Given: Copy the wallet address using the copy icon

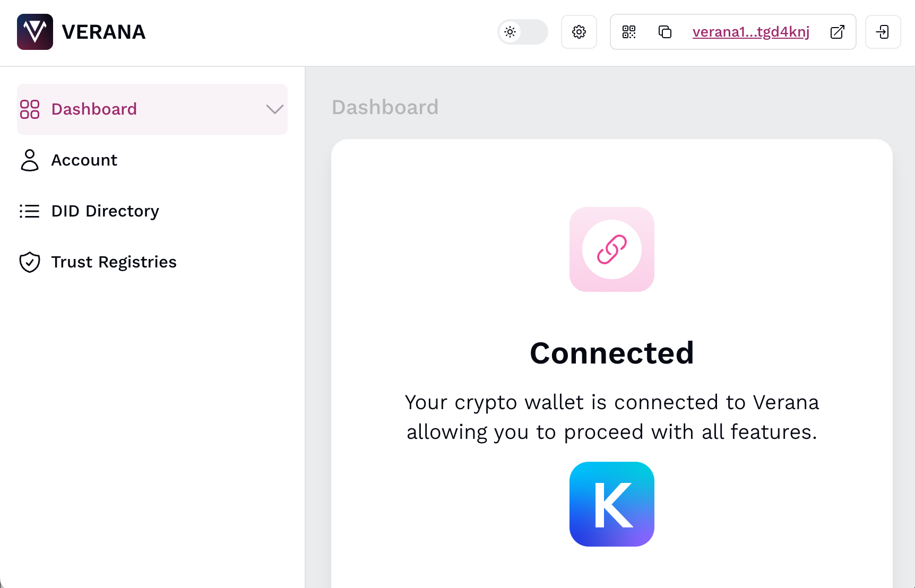Looking at the screenshot, I should tap(664, 32).
